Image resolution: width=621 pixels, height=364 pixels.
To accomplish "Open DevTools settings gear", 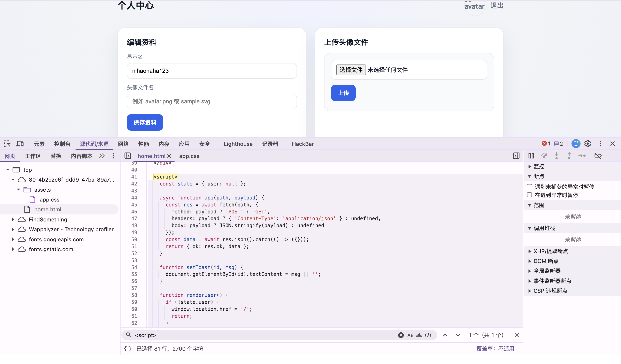I will coord(588,143).
